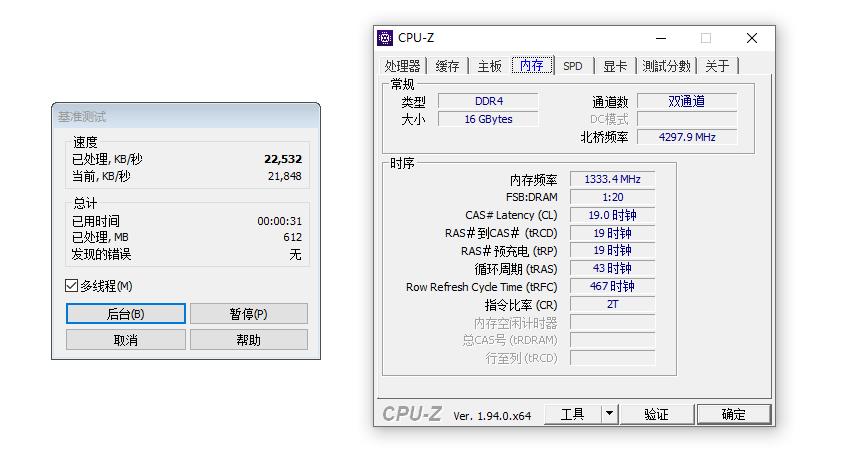Viewport: 852px width, 454px height.
Task: Click the tRP 19 时钟 value
Action: 612,250
